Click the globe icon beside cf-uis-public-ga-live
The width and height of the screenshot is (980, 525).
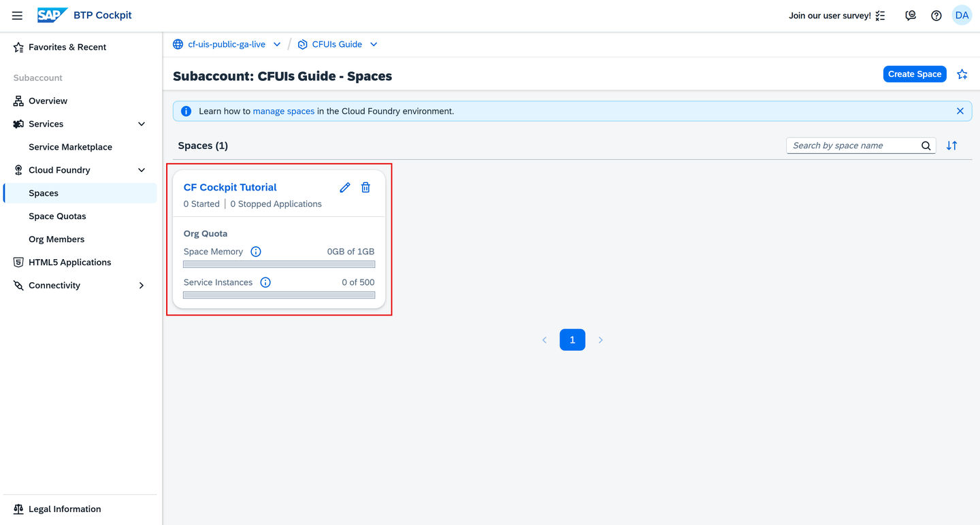(178, 44)
